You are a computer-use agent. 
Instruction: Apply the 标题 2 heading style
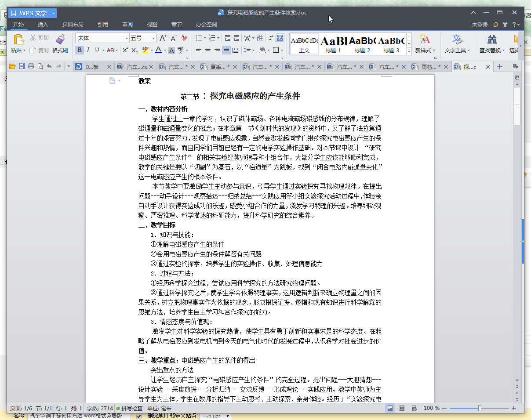[x=362, y=43]
